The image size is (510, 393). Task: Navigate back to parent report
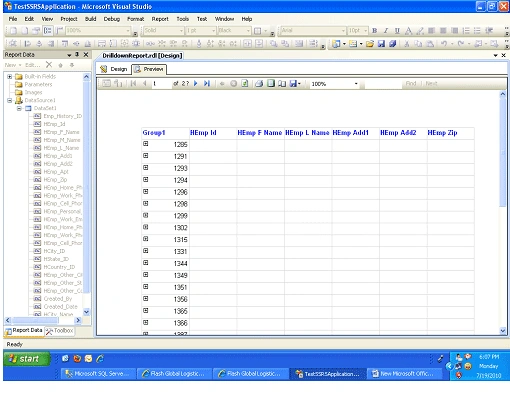(x=222, y=83)
